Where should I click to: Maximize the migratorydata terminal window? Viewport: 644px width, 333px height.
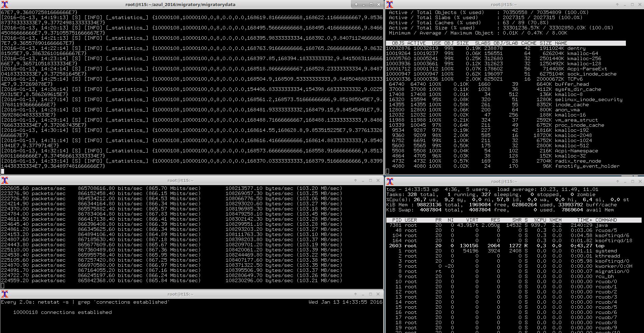[371, 4]
